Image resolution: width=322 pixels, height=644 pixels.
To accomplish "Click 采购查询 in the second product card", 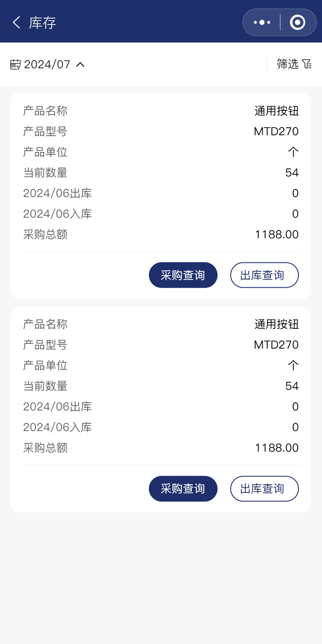I will [x=183, y=489].
